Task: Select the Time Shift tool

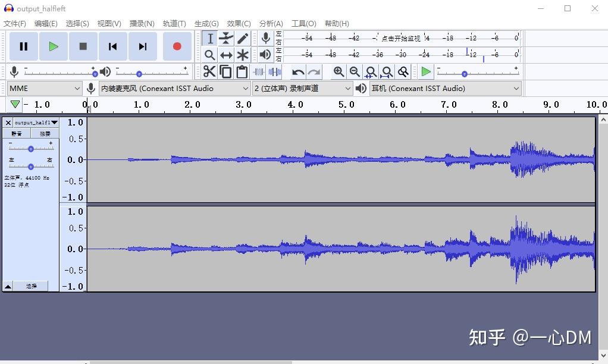Action: pyautogui.click(x=226, y=55)
